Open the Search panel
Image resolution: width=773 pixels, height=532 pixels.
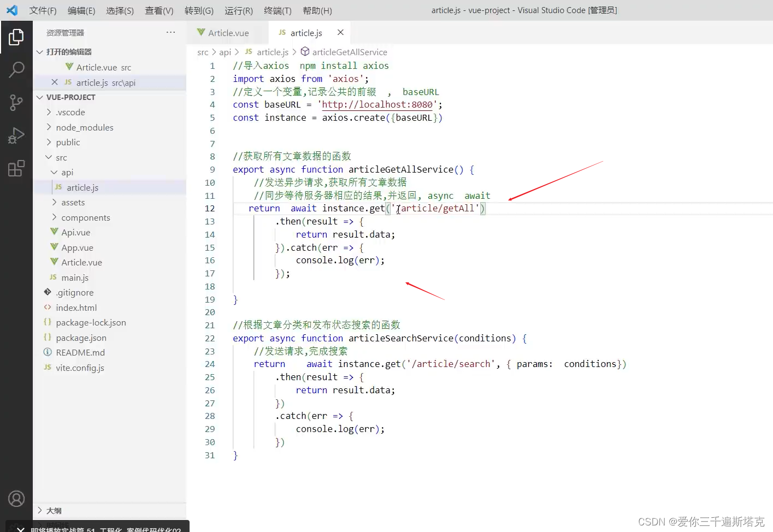click(16, 70)
